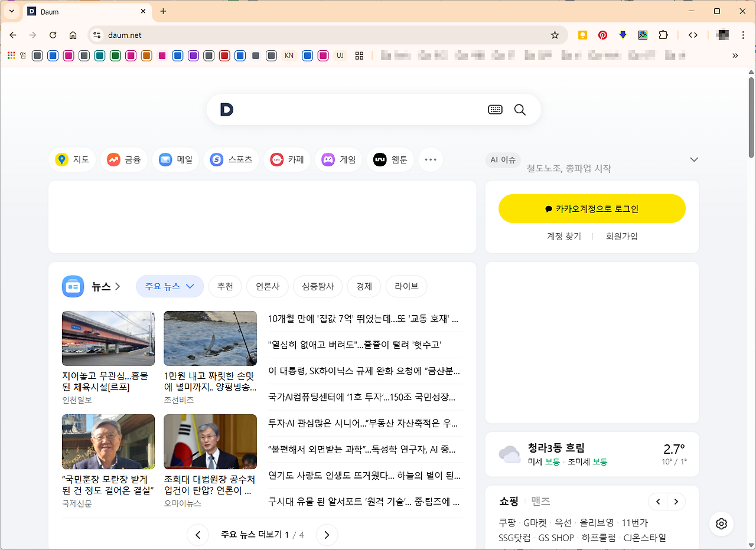Viewport: 756px width, 550px height.
Task: Open the 스포츠 sports shortcut
Action: [232, 159]
